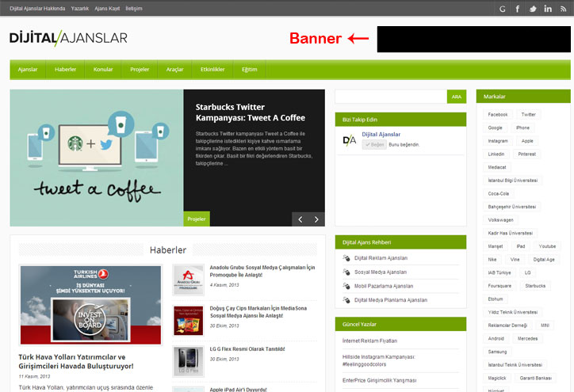Open Yazarlık top link
This screenshot has width=574, height=392.
[x=80, y=9]
